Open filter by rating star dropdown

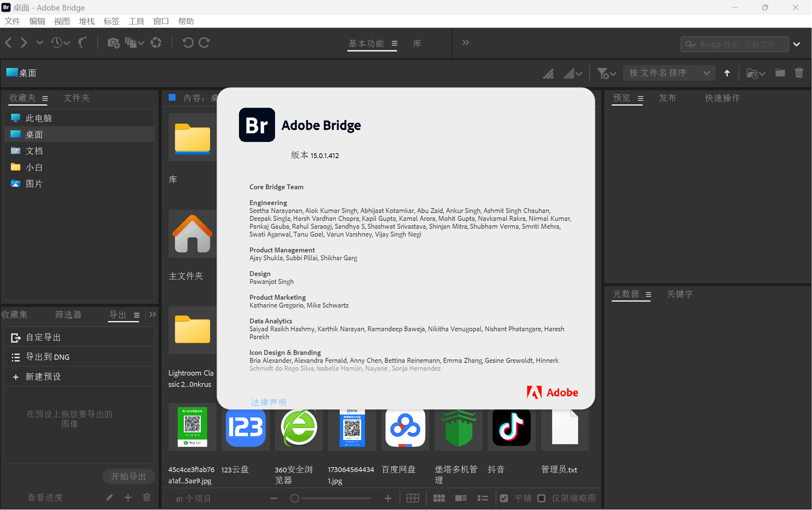tap(606, 73)
